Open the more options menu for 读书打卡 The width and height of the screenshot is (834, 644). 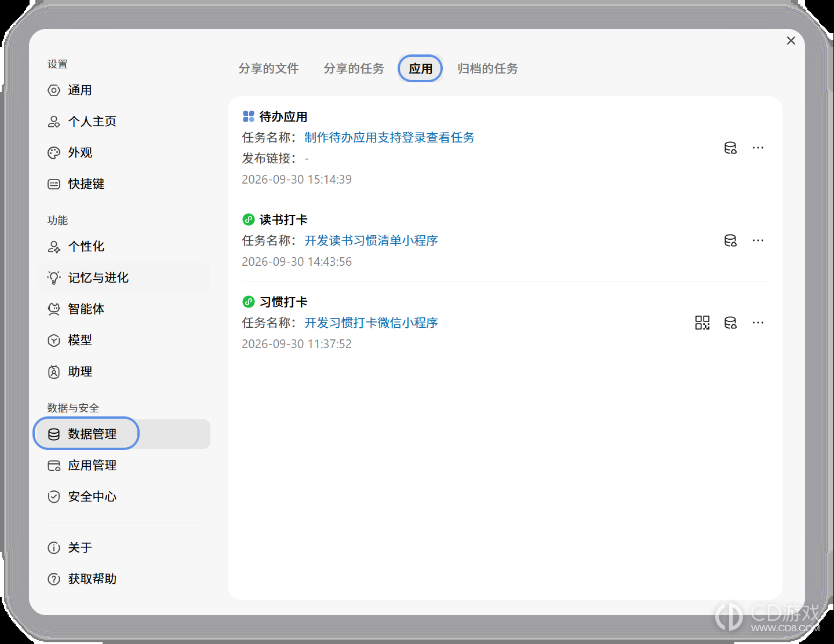coord(758,240)
